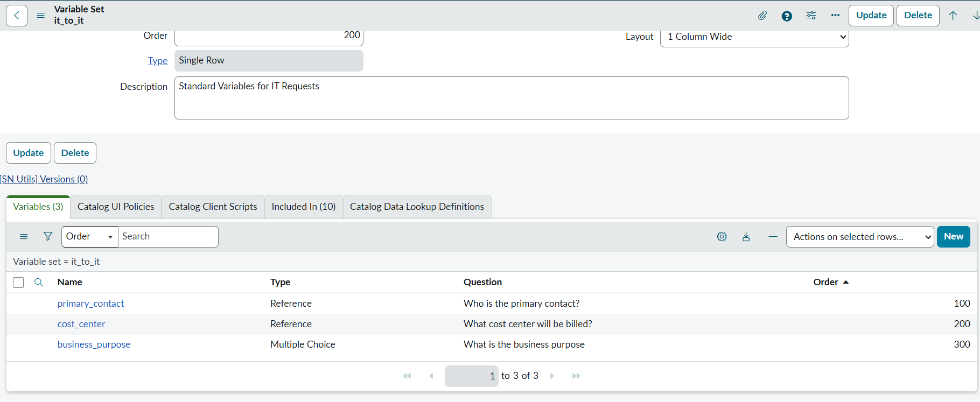Open the list personalize gear icon
The height and width of the screenshot is (402, 980).
pyautogui.click(x=722, y=237)
